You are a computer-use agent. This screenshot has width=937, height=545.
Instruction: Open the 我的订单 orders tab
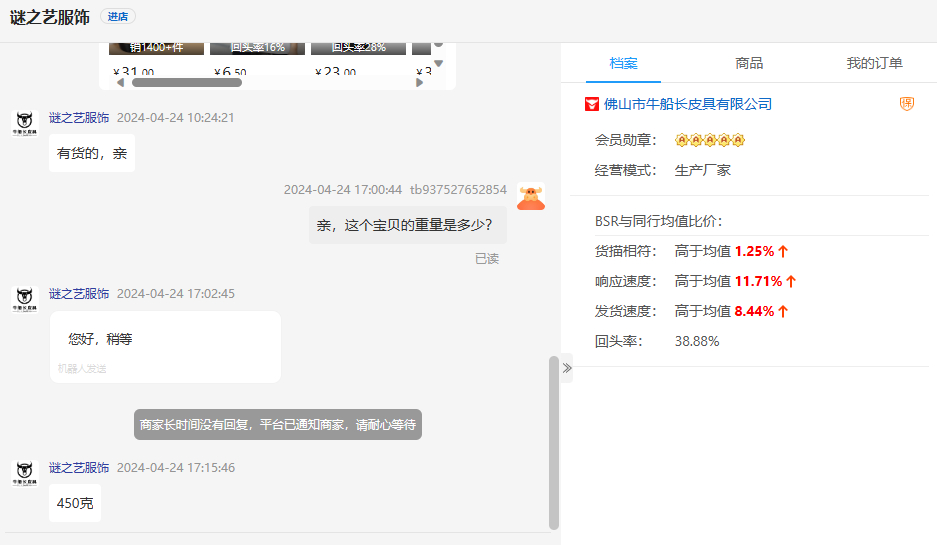click(x=874, y=63)
